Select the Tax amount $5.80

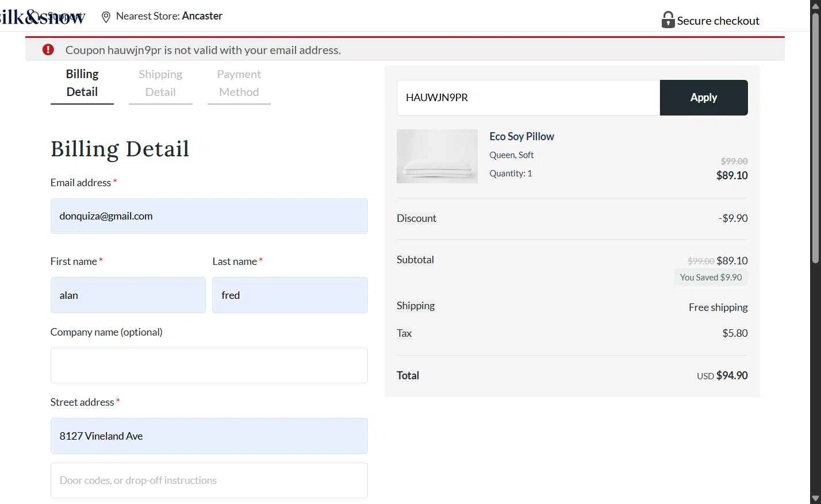pyautogui.click(x=735, y=333)
